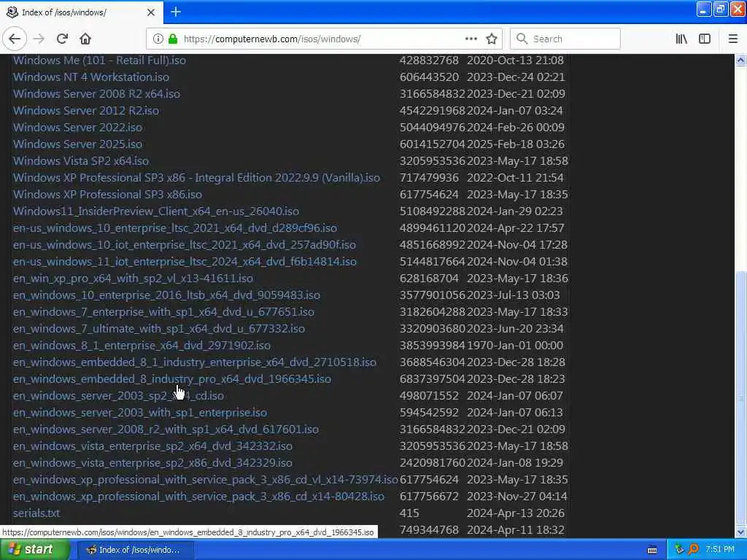The image size is (747, 560).
Task: Open en_windows_10_enterprise_2016_ltsb iso link
Action: pyautogui.click(x=166, y=295)
